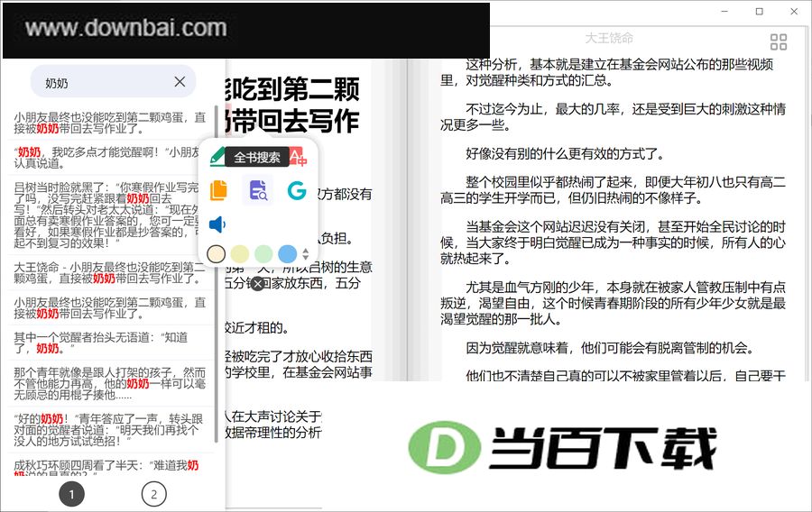Minimize the reader window
The height and width of the screenshot is (512, 812).
click(x=724, y=12)
